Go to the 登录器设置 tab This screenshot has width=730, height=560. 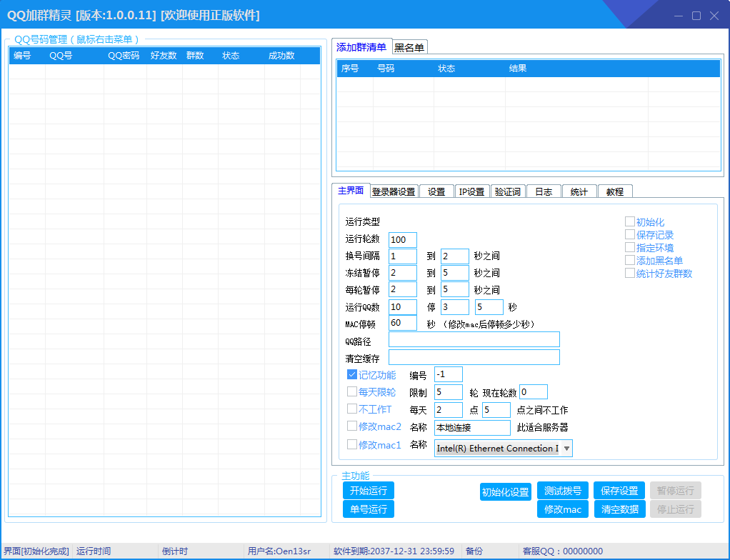tap(394, 191)
